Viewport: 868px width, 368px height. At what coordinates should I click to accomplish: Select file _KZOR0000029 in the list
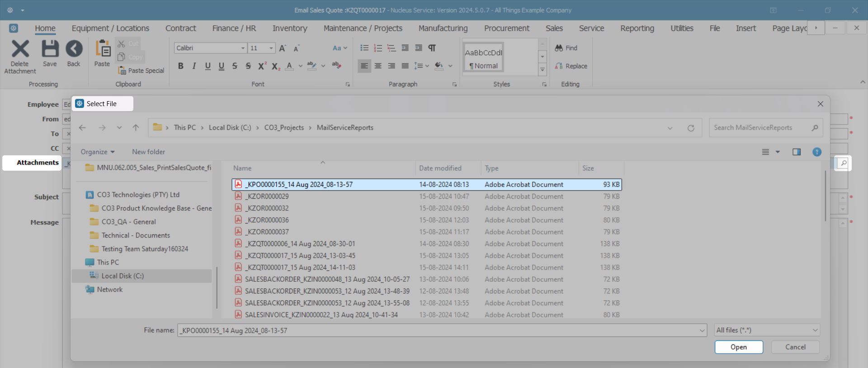(x=427, y=196)
